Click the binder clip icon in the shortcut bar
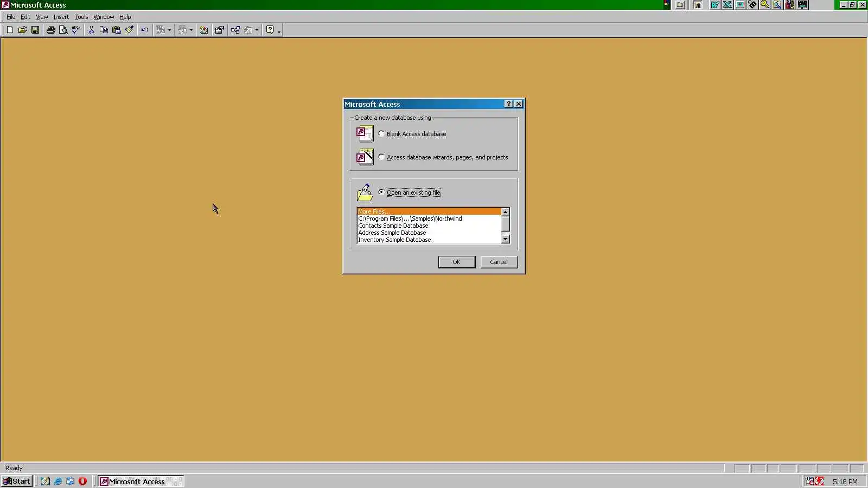Image resolution: width=868 pixels, height=488 pixels. click(752, 5)
